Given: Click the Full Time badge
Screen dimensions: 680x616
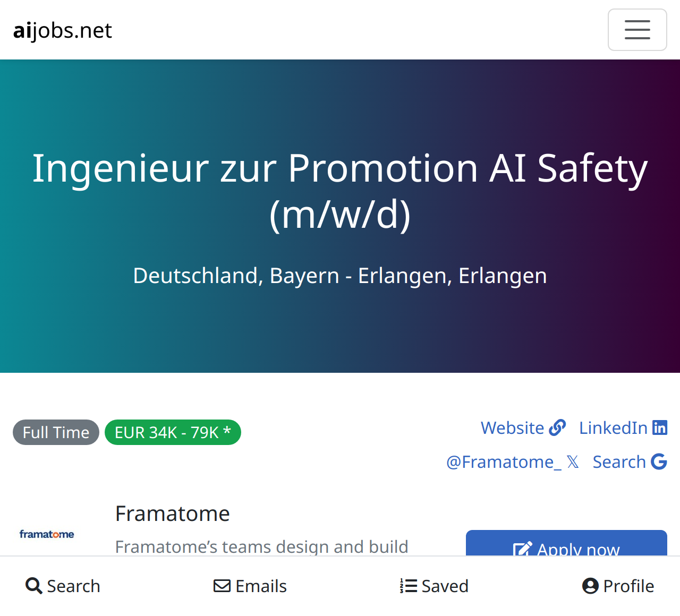Looking at the screenshot, I should 56,432.
